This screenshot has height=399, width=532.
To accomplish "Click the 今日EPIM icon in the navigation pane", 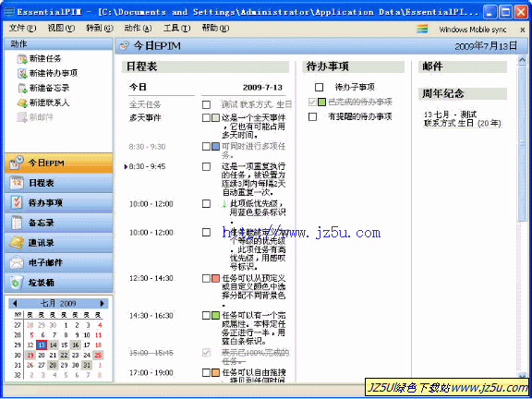I will [17, 163].
